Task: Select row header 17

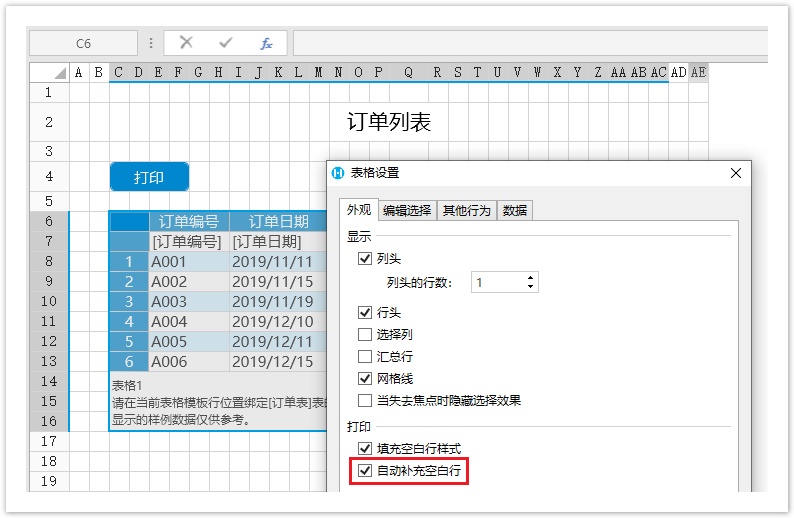Action: [49, 440]
